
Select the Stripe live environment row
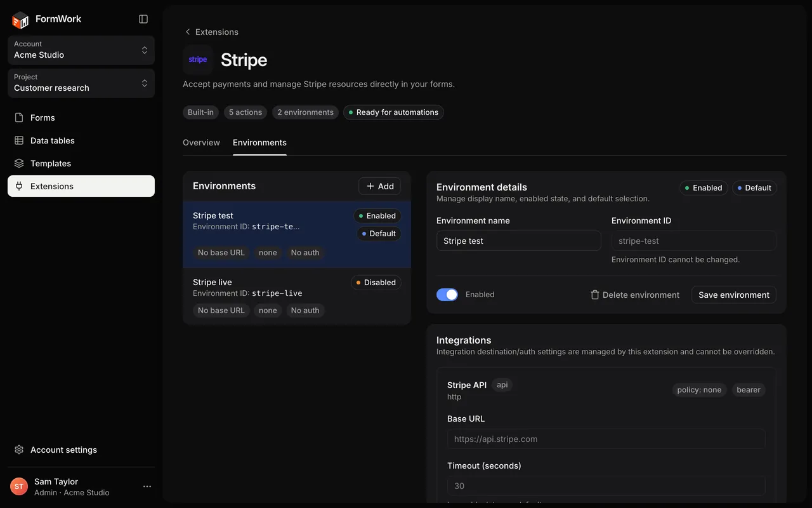click(297, 297)
